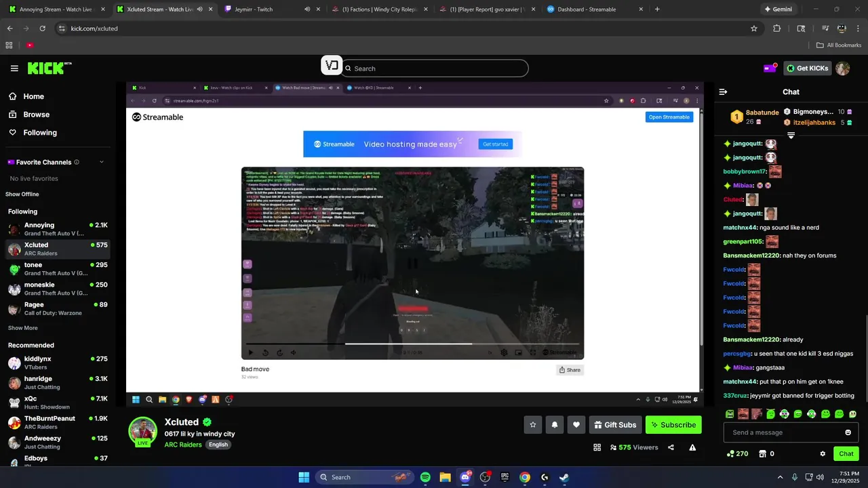Click the report warning triangle icon
The height and width of the screenshot is (488, 868).
[692, 447]
